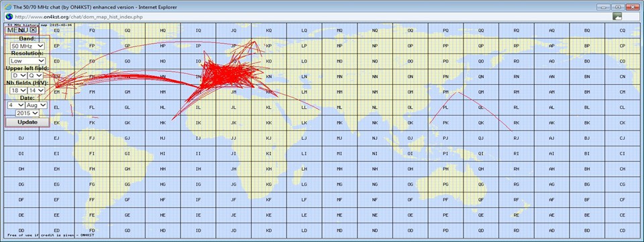Click the picture icon right of address bar
Viewport: 644px width, 242px height.
click(617, 16)
